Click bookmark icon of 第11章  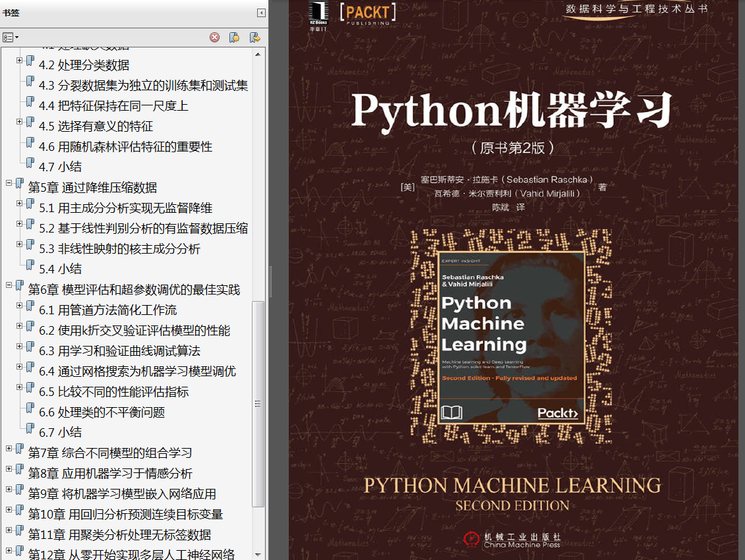[x=20, y=530]
